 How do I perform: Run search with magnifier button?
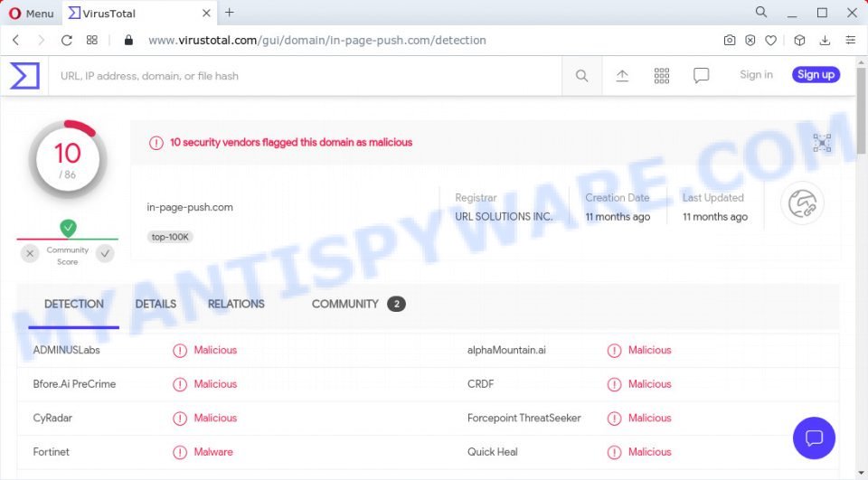pyautogui.click(x=581, y=76)
